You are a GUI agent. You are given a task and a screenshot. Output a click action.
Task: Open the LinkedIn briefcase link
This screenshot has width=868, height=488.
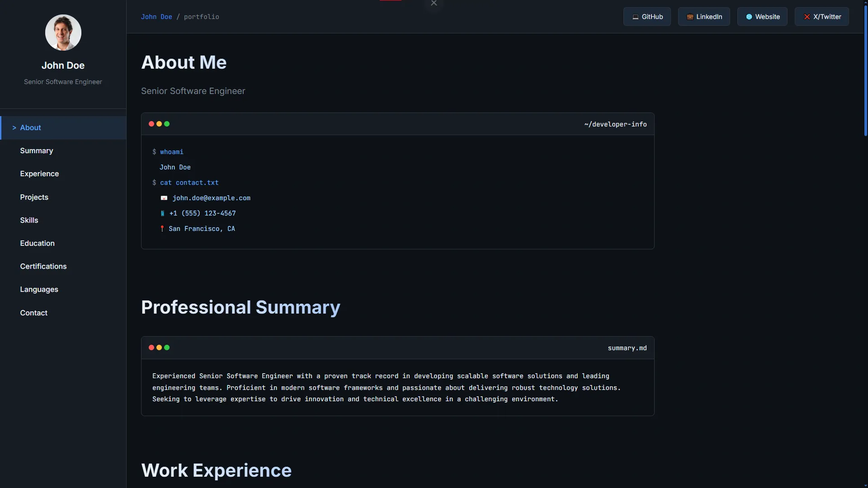[704, 17]
